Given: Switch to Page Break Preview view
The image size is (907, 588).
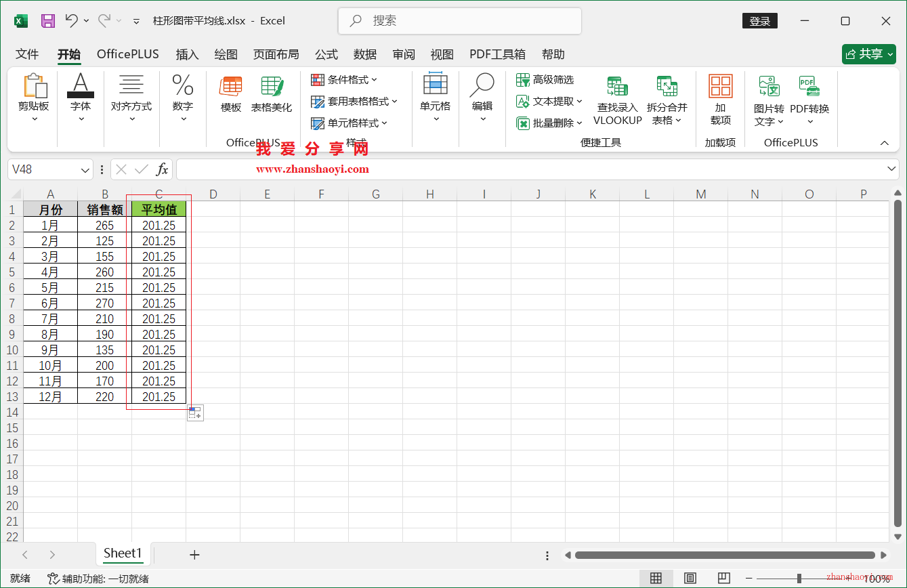Looking at the screenshot, I should (723, 579).
